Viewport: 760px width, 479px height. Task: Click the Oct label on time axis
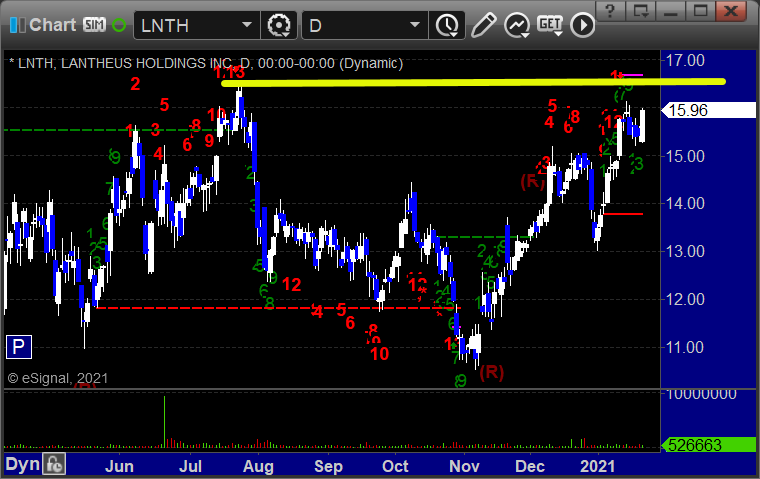point(395,466)
